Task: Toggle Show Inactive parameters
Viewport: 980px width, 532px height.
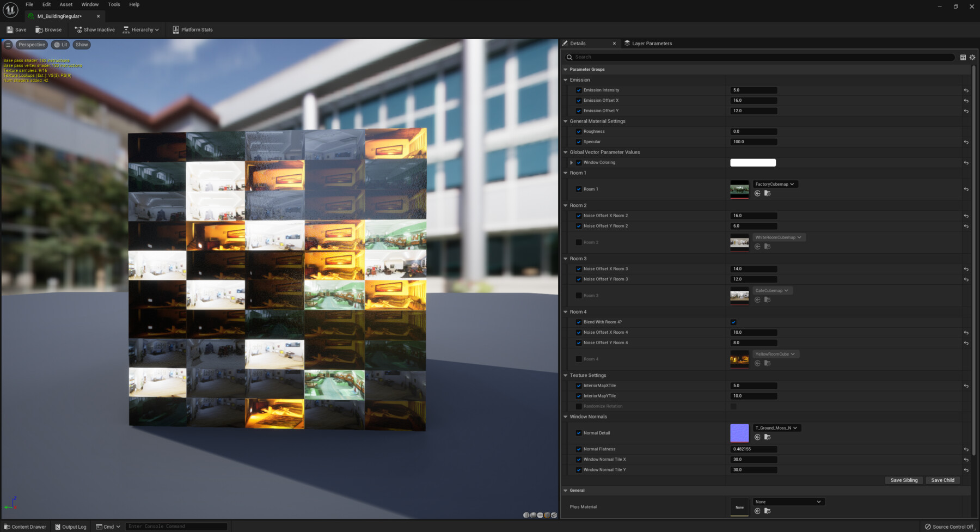Action: [x=95, y=30]
